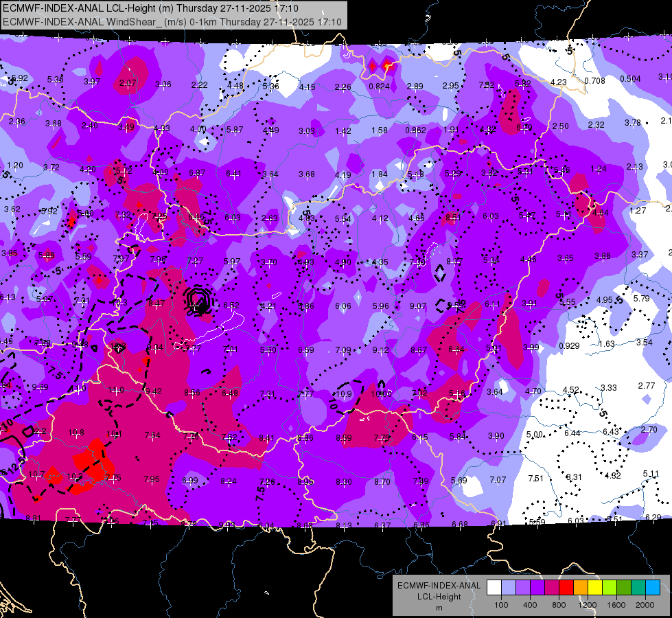Image resolution: width=672 pixels, height=618 pixels.
Task: Click the legend value 800
Action: 559,605
